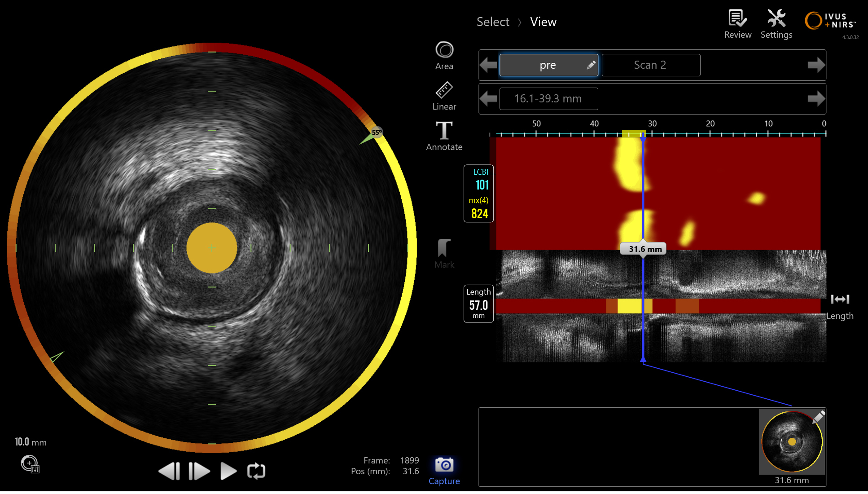
Task: Activate the Annotate text tool
Action: pos(444,131)
